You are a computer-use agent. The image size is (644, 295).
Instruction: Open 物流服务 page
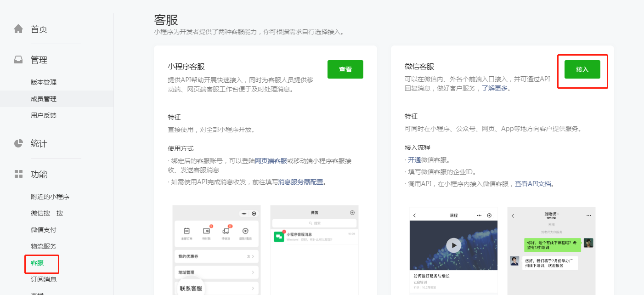pos(44,246)
